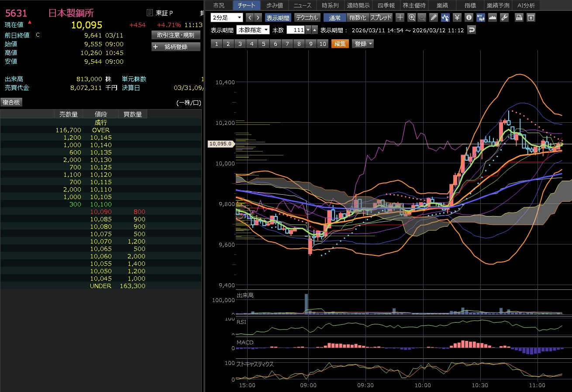Select the pencil drawing tool
Viewport: 572px width, 392px height.
pyautogui.click(x=433, y=18)
